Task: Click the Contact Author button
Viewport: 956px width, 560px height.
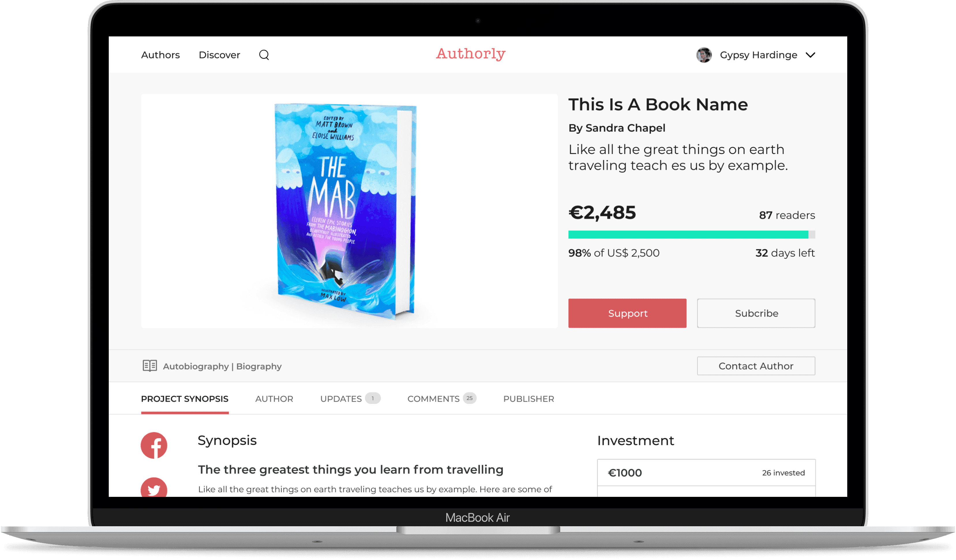Action: 756,366
